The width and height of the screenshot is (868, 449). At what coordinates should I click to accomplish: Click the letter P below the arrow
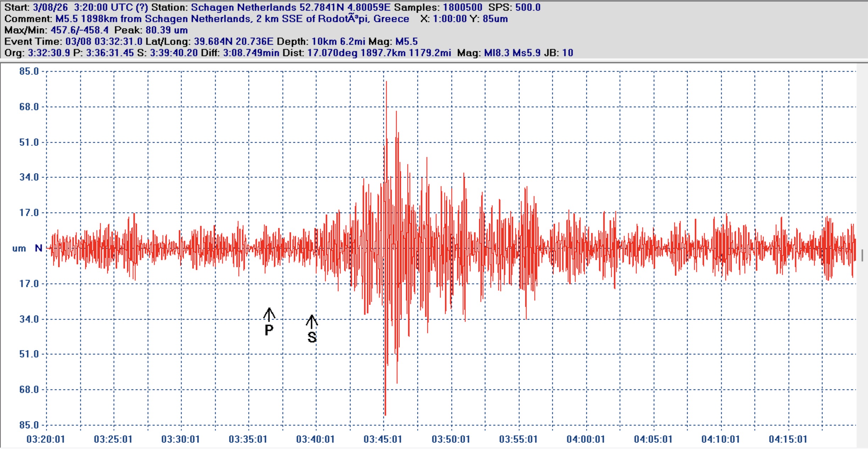[269, 330]
